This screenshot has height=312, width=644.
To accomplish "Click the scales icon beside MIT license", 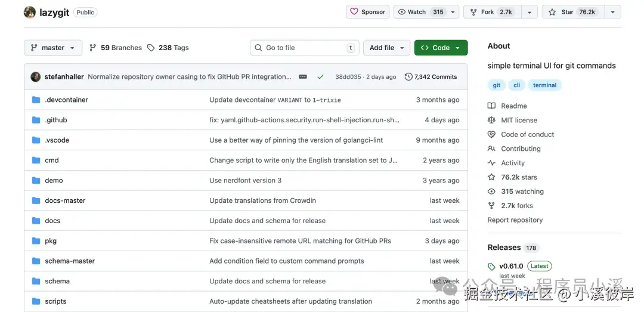I will (x=491, y=120).
